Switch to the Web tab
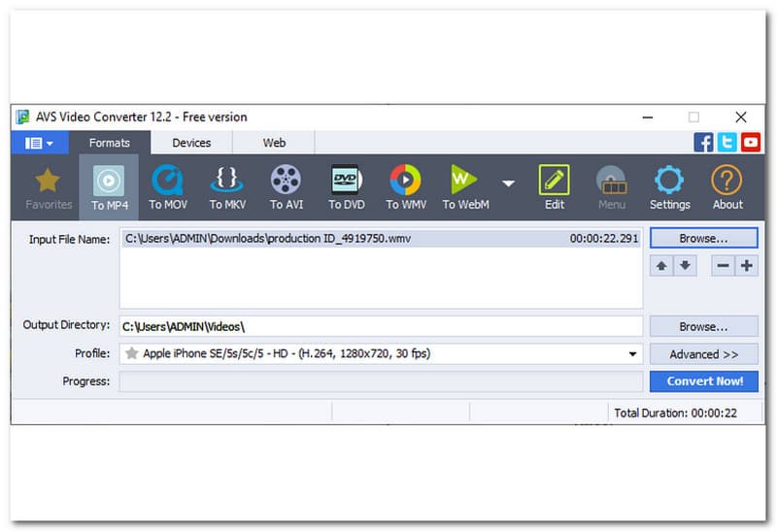Screen dimensions: 777x532 (274, 143)
